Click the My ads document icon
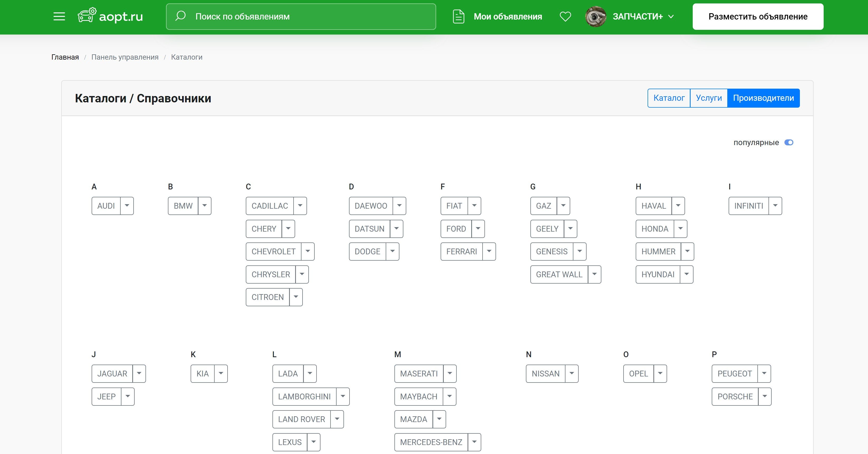The width and height of the screenshot is (868, 454). (x=458, y=17)
